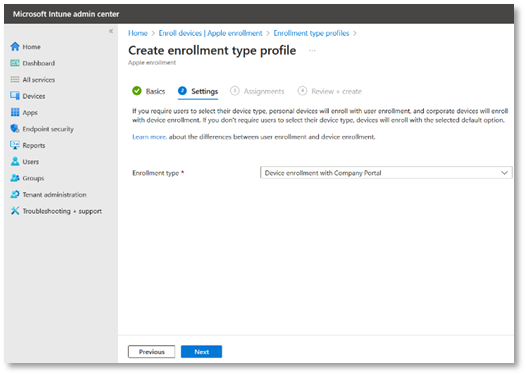The image size is (526, 375).
Task: Click the Previous button
Action: tap(152, 352)
